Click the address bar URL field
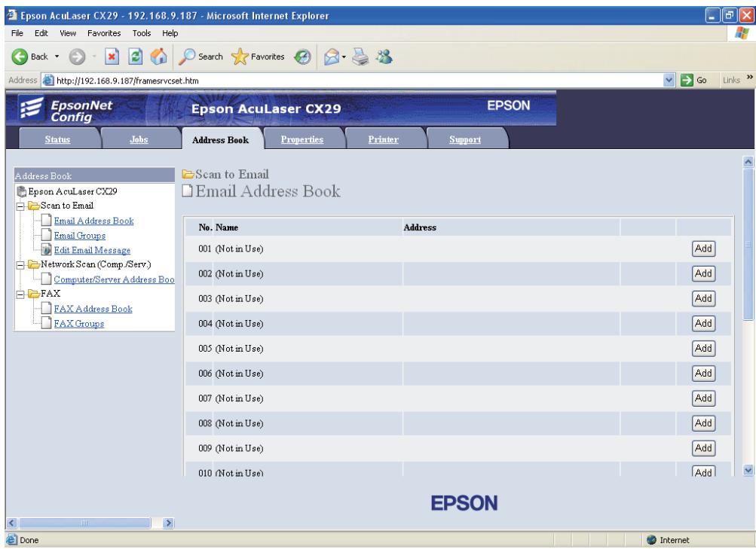 pyautogui.click(x=358, y=81)
